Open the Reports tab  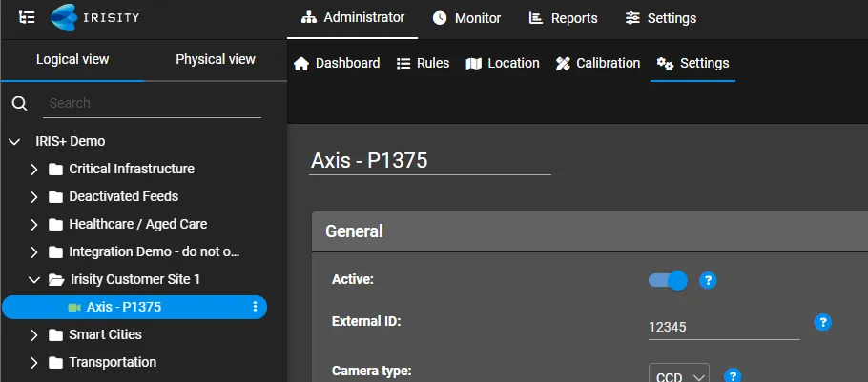563,18
